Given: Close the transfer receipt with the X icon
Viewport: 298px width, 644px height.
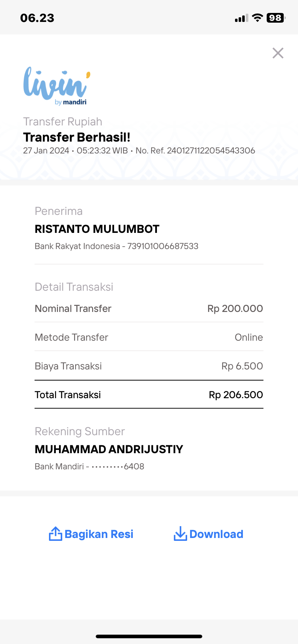Looking at the screenshot, I should [278, 53].
